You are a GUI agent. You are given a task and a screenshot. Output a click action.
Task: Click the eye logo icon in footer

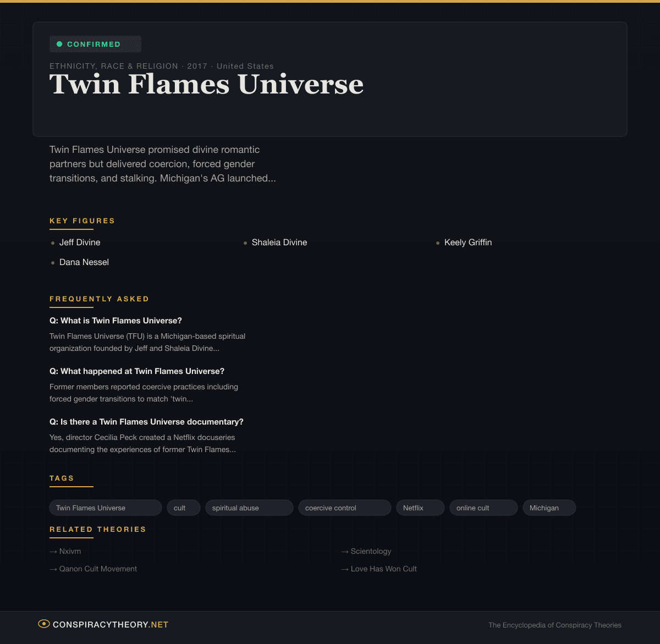43,624
